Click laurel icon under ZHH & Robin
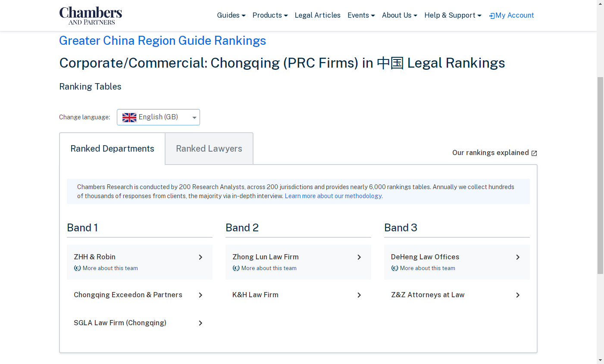 pyautogui.click(x=78, y=268)
